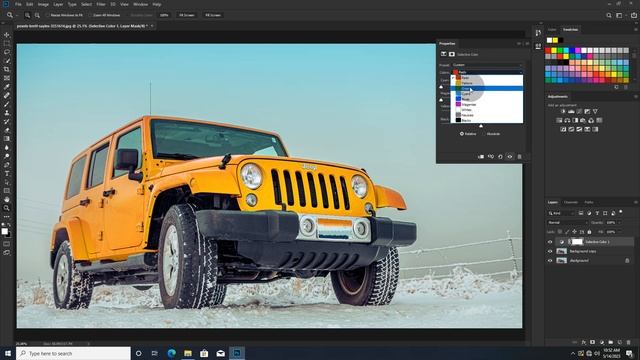Screen dimensions: 640x360
Task: Choose Magentas from the Colors list
Action: click(x=487, y=104)
